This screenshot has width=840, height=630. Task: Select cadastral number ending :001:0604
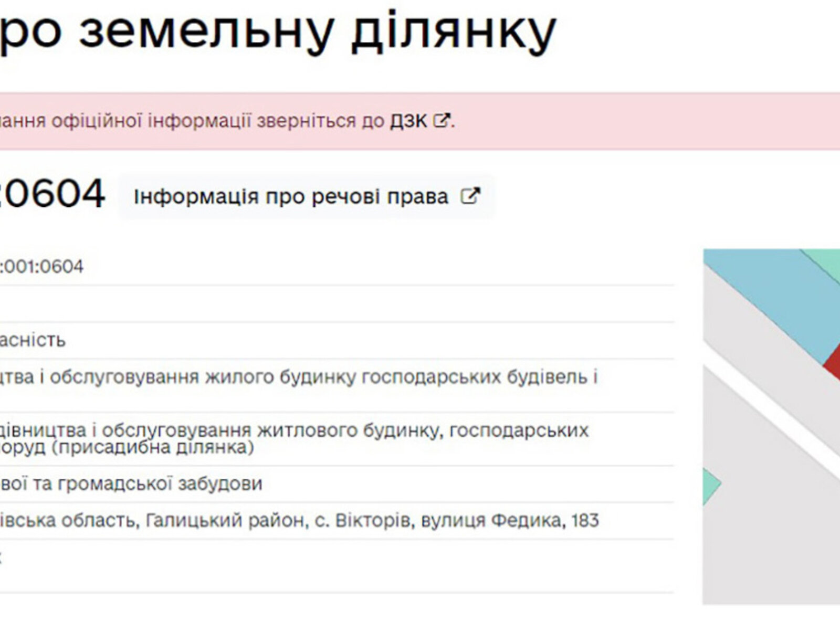click(41, 267)
